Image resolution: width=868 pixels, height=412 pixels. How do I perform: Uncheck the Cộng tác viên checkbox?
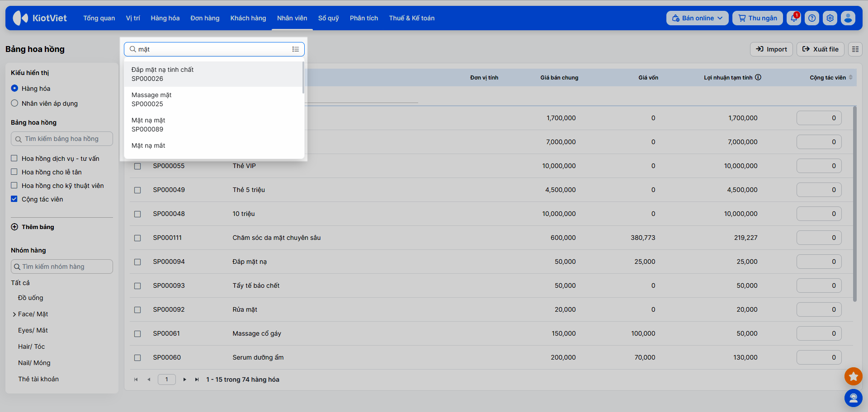14,199
